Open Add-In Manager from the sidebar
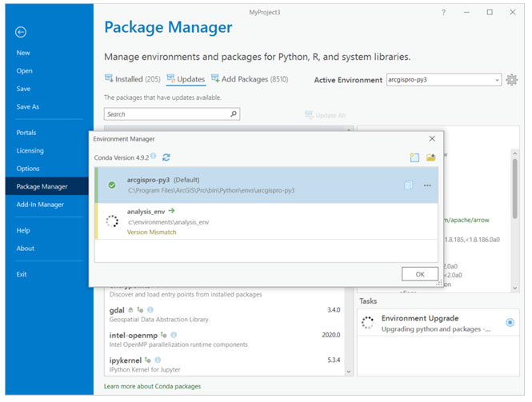The width and height of the screenshot is (532, 402). click(x=40, y=205)
